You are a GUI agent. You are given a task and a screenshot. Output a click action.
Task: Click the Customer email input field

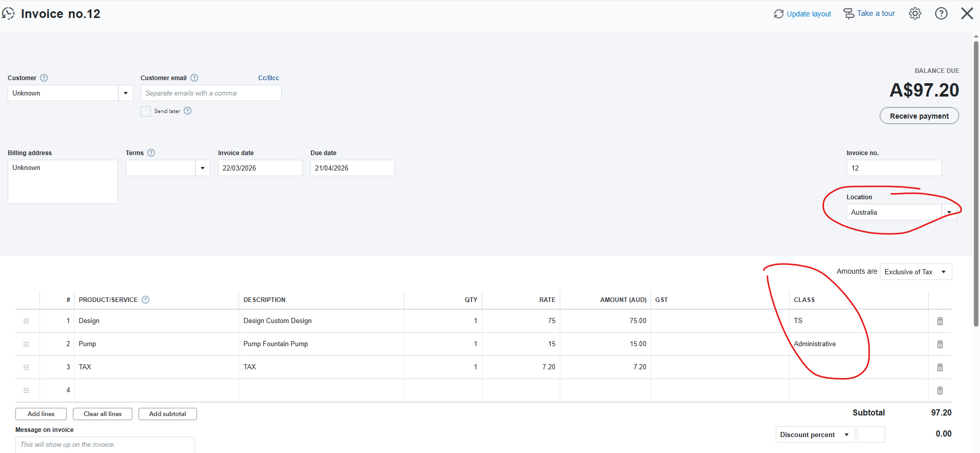pyautogui.click(x=211, y=93)
